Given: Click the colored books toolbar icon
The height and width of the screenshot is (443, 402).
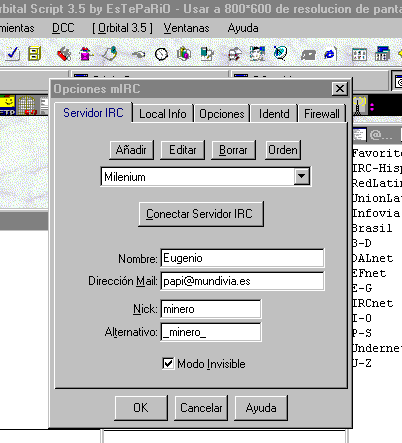Looking at the screenshot, I should point(184,54).
